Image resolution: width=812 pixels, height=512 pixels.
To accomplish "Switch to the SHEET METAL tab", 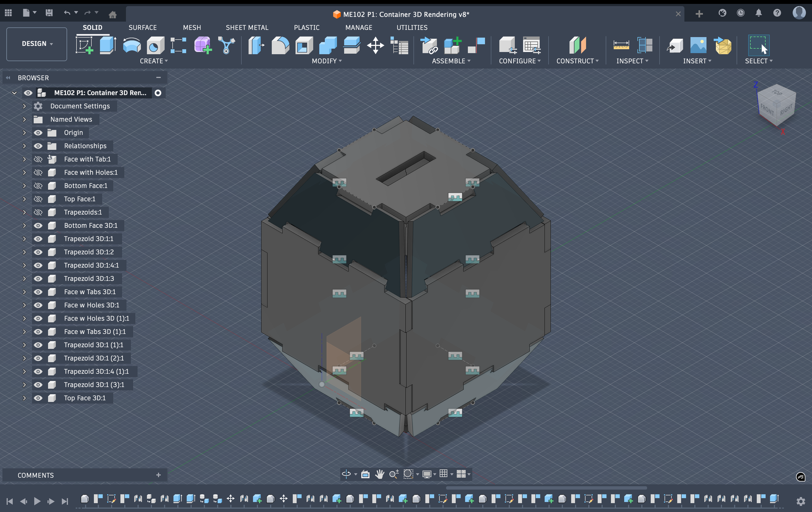I will tap(247, 27).
